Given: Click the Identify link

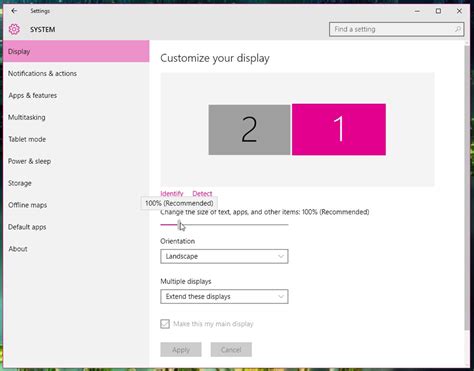Looking at the screenshot, I should pyautogui.click(x=172, y=194).
